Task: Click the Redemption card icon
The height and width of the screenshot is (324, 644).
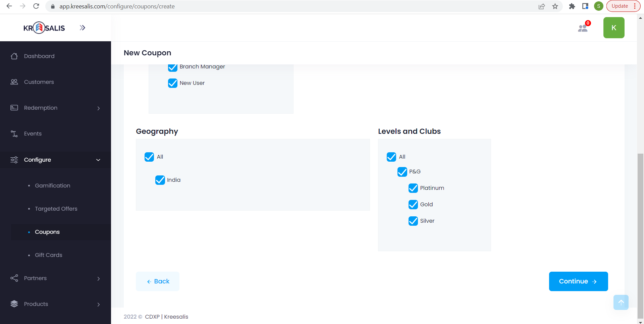Action: coord(14,108)
